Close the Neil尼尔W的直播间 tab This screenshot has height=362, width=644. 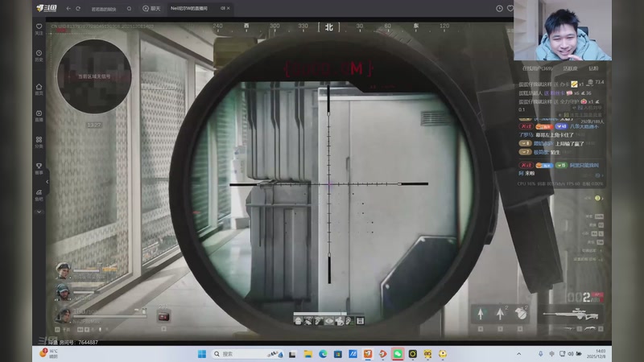point(229,8)
